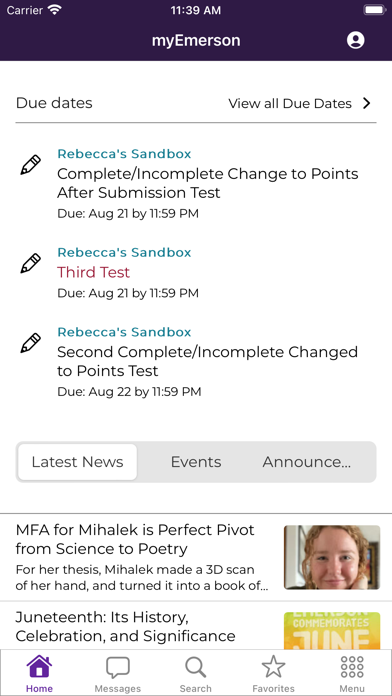The height and width of the screenshot is (696, 392).
Task: Select the Latest News segment
Action: tap(78, 462)
